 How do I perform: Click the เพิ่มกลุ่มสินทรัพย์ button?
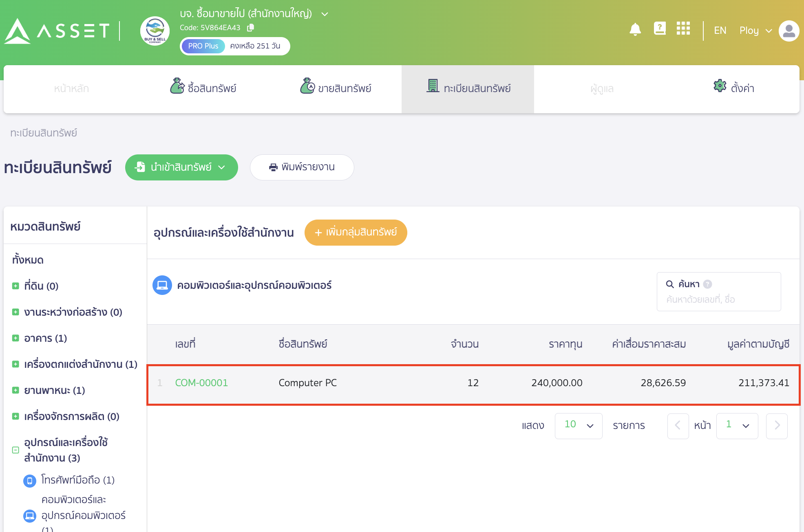(x=356, y=232)
